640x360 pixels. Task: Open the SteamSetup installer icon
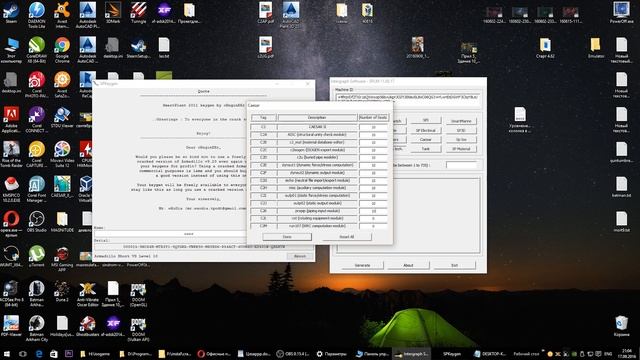pos(139,48)
